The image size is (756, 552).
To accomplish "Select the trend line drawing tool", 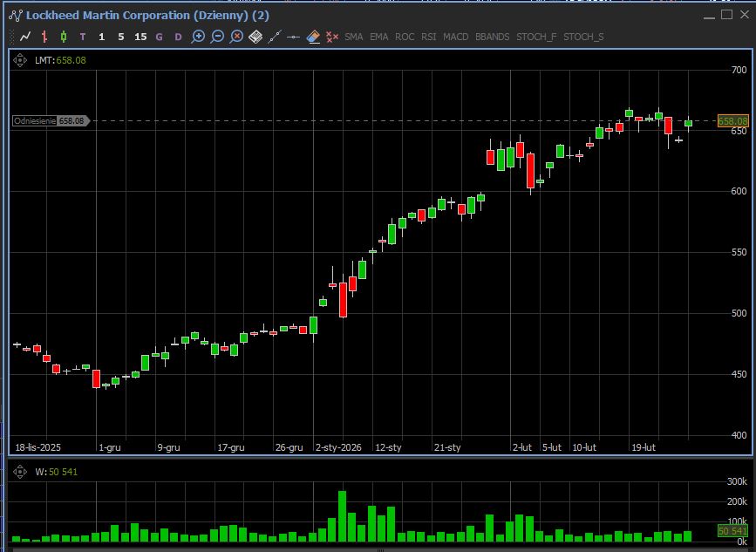I will 275,37.
